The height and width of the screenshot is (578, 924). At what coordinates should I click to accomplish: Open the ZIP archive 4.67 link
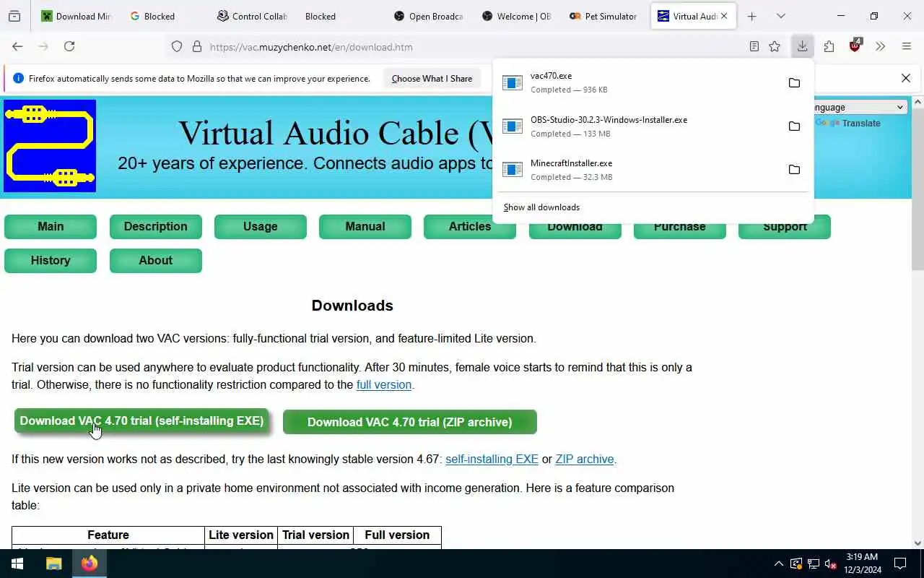click(585, 459)
